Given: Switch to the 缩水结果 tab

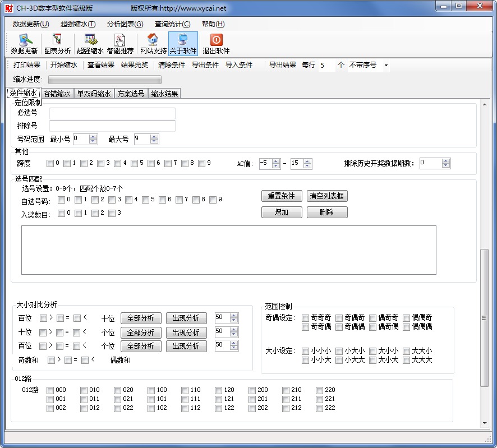Looking at the screenshot, I should [164, 93].
